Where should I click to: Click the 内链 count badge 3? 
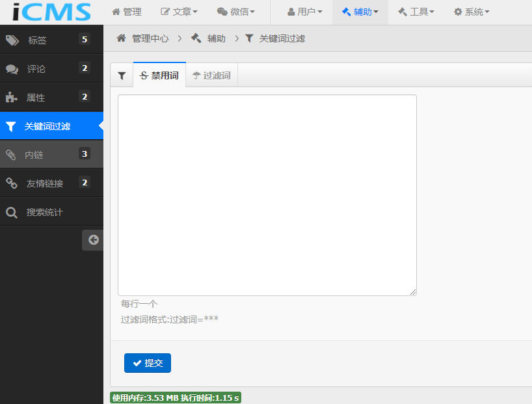click(x=85, y=154)
